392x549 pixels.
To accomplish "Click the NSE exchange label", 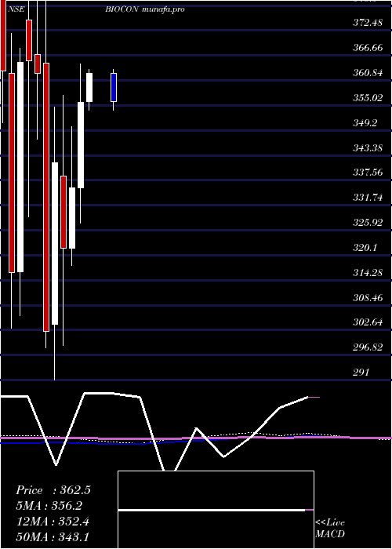I will [x=16, y=9].
